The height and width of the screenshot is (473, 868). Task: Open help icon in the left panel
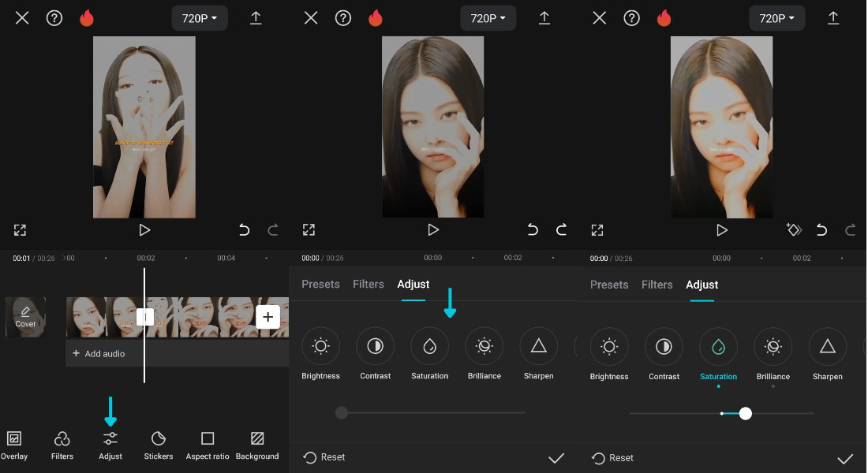[x=54, y=18]
